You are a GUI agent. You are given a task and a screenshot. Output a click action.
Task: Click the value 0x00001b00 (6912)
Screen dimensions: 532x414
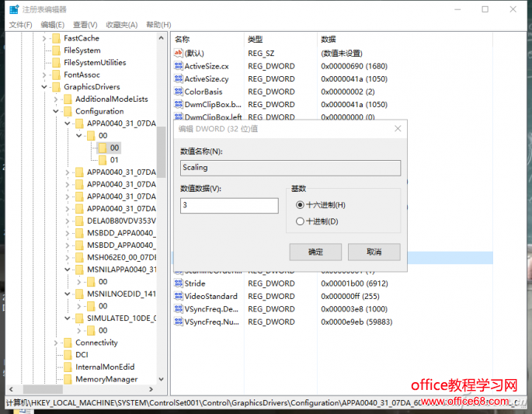(355, 284)
